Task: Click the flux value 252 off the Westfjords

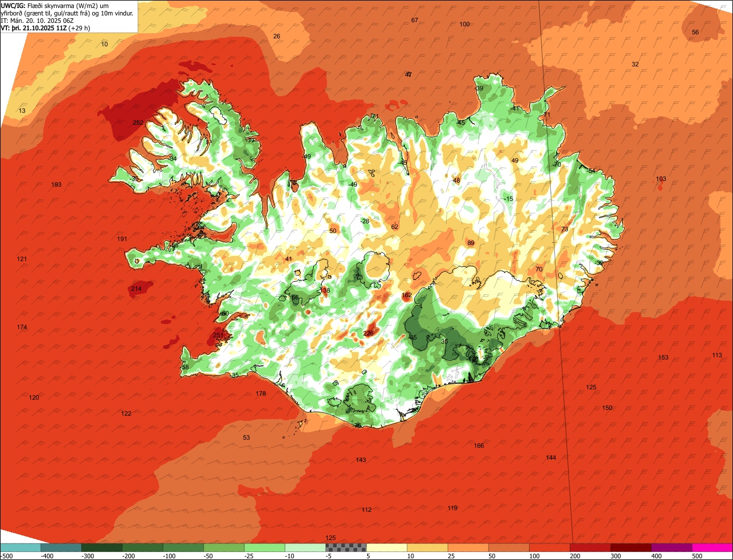Action: coord(138,123)
